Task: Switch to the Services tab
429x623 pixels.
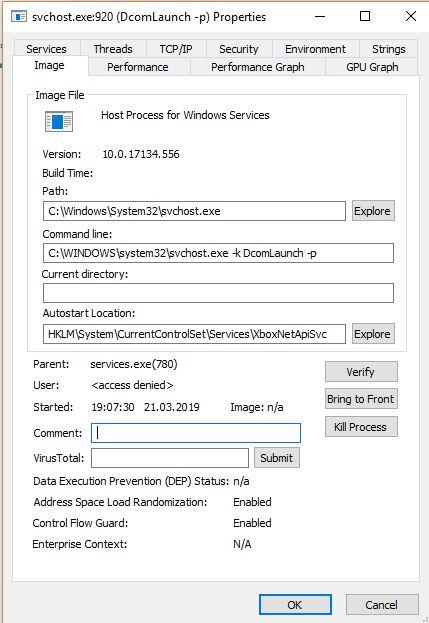Action: tap(46, 49)
